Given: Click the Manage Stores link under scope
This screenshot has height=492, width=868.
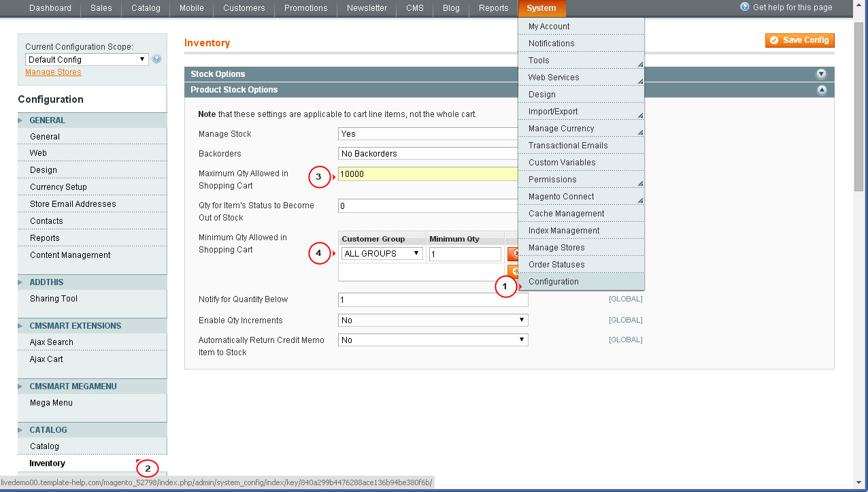Looking at the screenshot, I should click(53, 72).
